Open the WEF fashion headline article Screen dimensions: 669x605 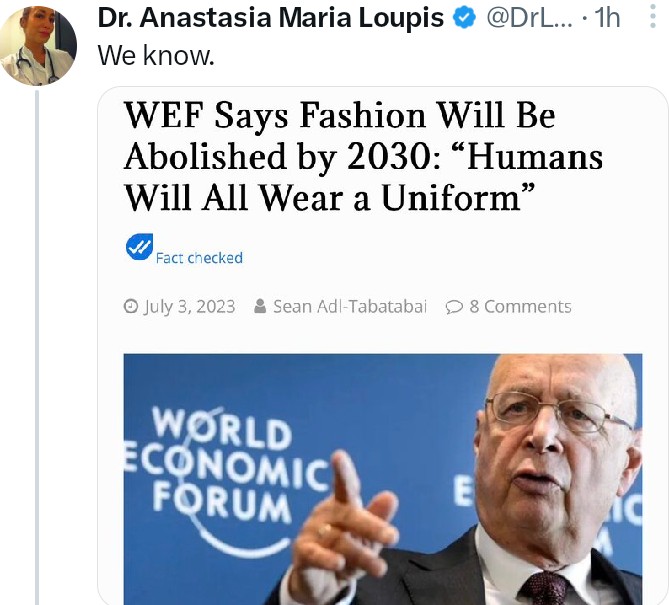pos(363,157)
